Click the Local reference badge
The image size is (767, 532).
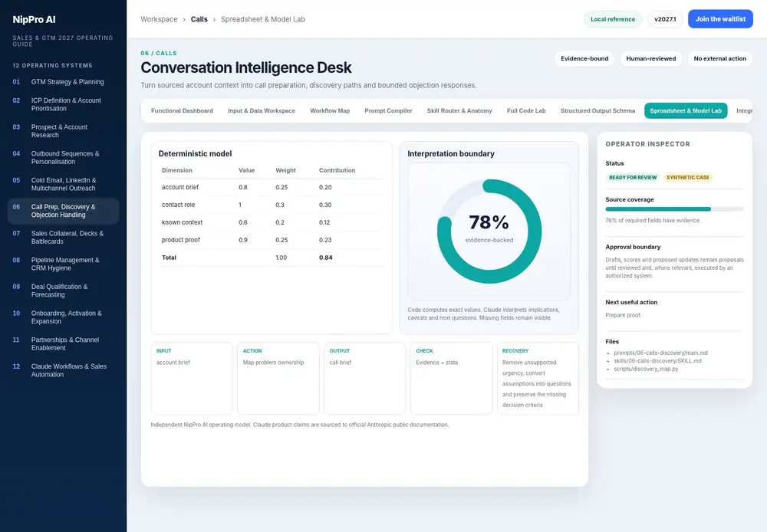[612, 19]
